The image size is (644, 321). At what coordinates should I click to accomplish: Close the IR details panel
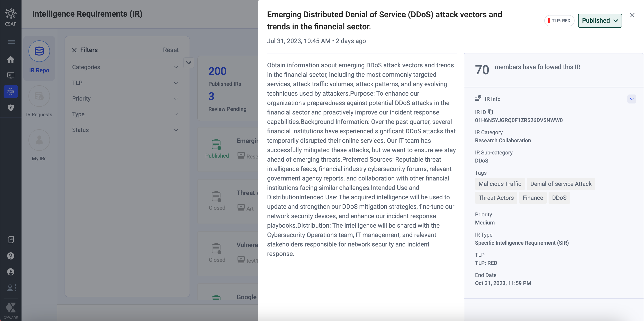click(632, 15)
